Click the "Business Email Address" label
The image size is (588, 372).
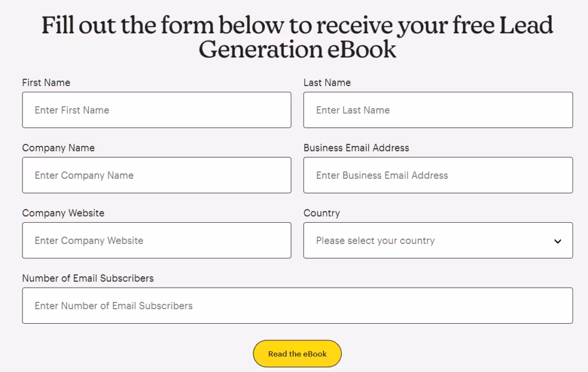click(x=356, y=148)
